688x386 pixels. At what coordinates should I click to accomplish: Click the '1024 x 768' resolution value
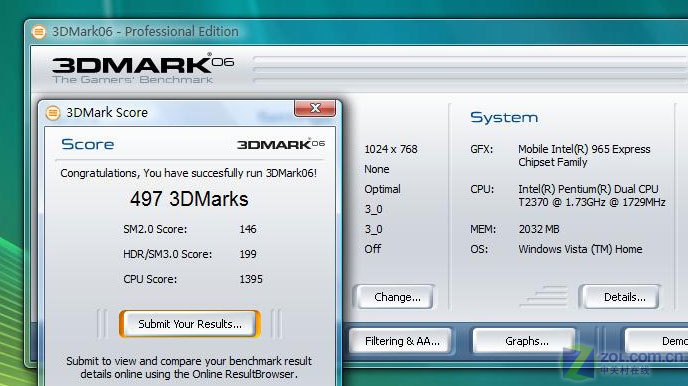coord(391,149)
